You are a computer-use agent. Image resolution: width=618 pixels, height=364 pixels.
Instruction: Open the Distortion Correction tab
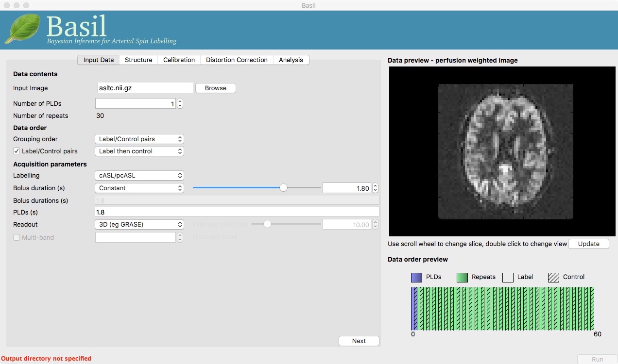[237, 60]
